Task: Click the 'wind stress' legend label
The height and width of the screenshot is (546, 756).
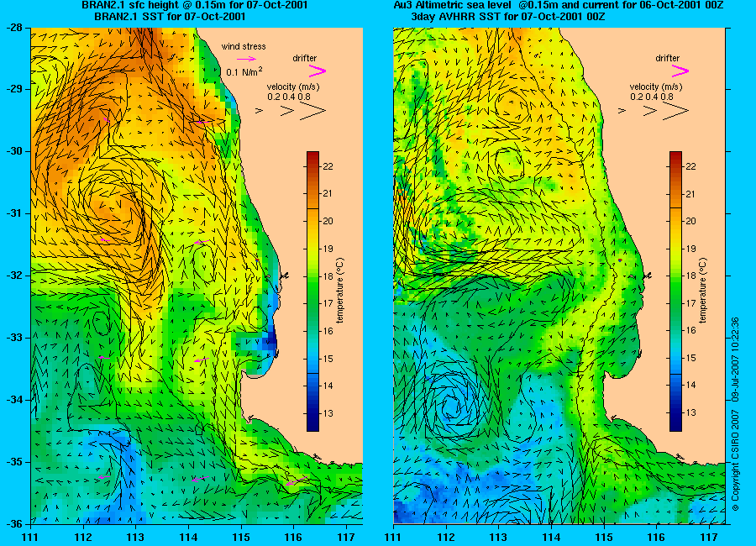Action: coord(244,47)
